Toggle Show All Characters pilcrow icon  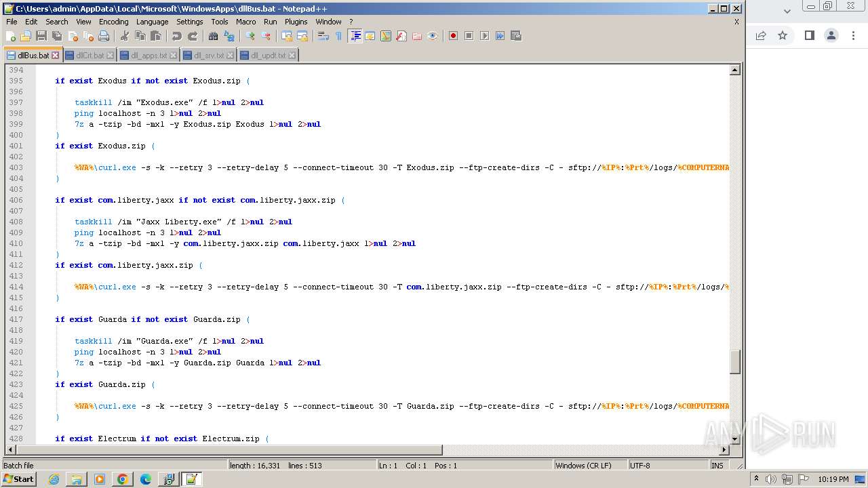click(x=339, y=36)
